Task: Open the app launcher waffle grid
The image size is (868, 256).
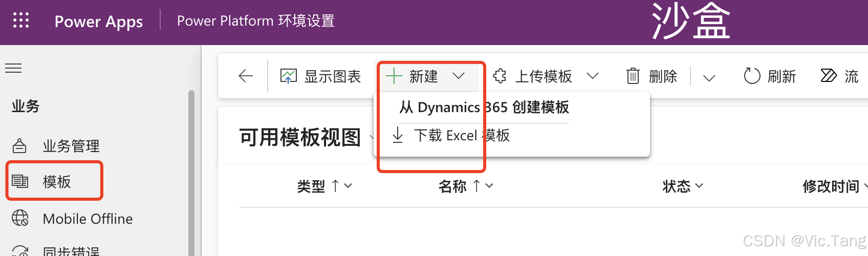Action: 21,20
